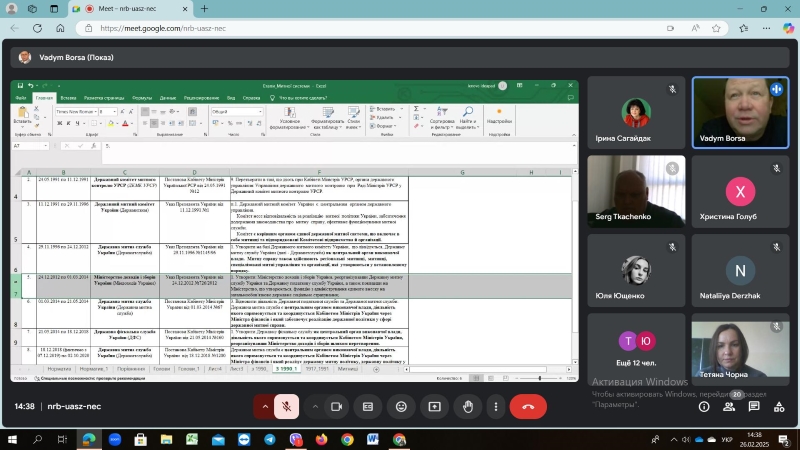Open Edge read aloud icon

pos(695,28)
